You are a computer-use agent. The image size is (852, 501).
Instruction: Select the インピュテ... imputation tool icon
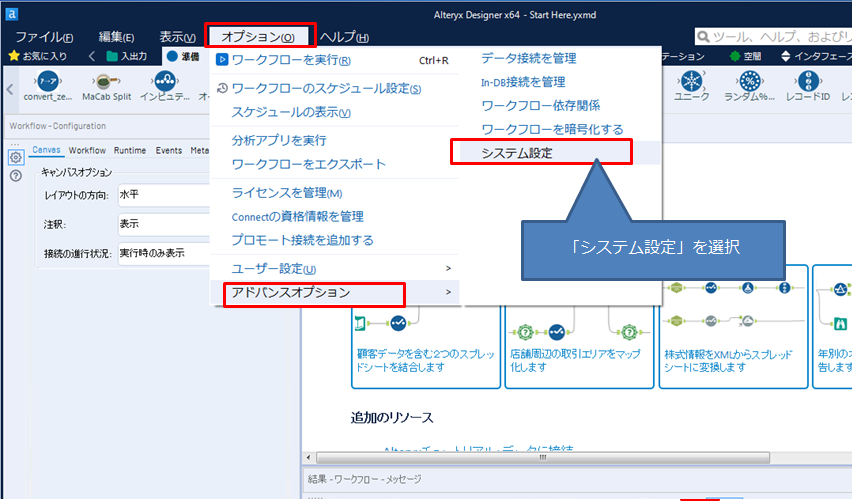click(165, 81)
